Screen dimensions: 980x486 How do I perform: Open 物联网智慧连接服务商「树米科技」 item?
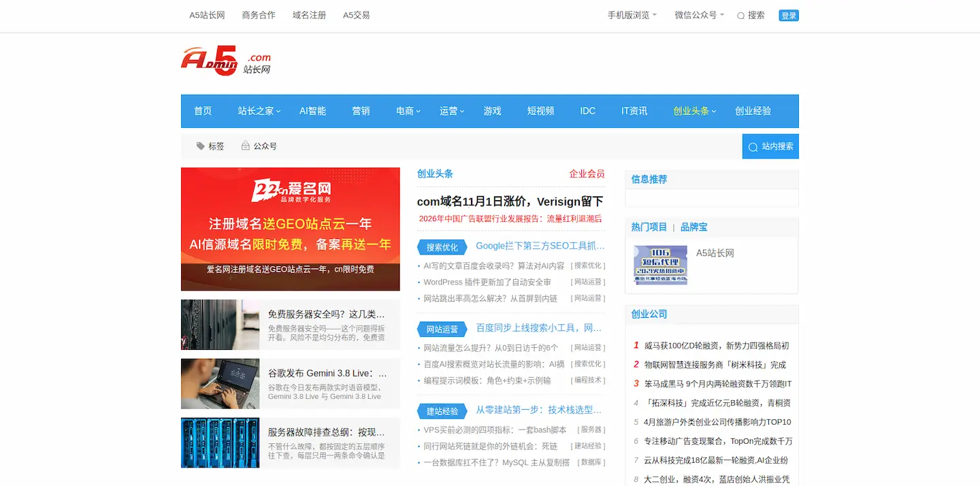pyautogui.click(x=715, y=364)
